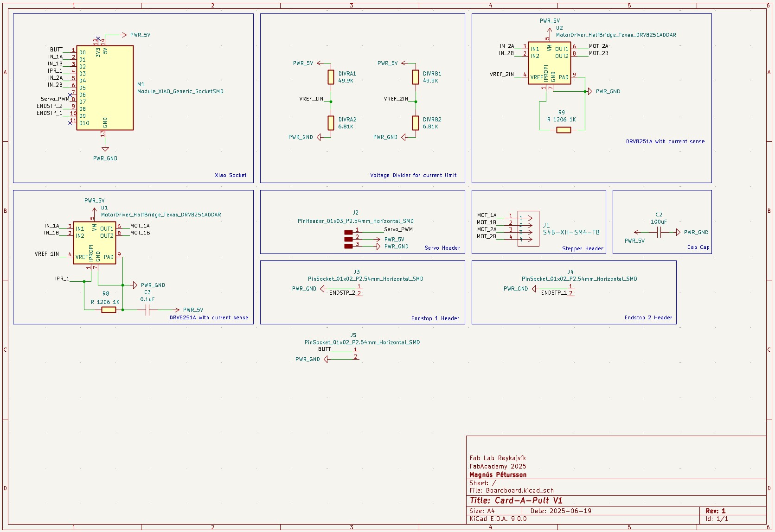The image size is (775, 532).
Task: Click the J3 PinSocket_01x02 value text
Action: click(x=365, y=279)
